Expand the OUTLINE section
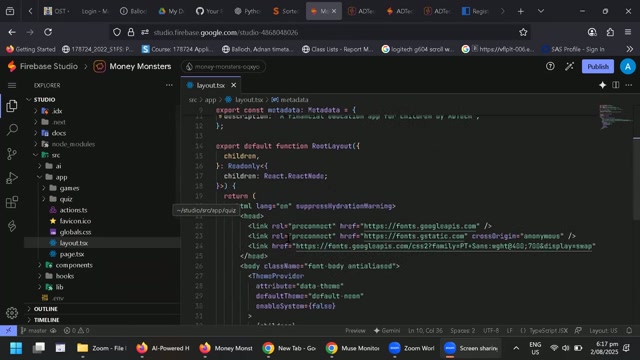 coord(45,309)
